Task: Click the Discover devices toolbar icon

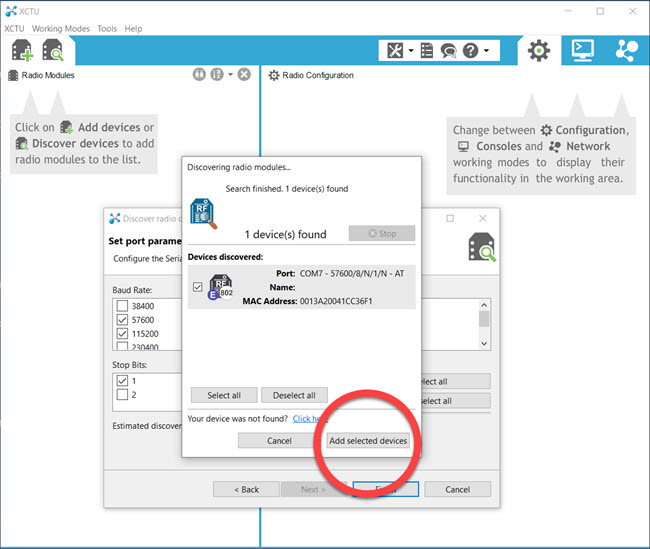Action: 53,50
